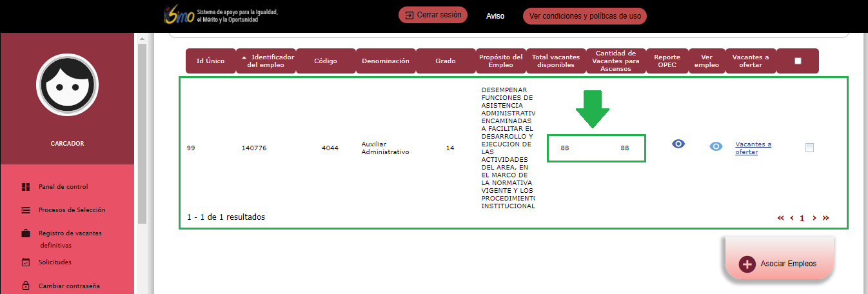The height and width of the screenshot is (294, 868).
Task: Click the Solicitudes calendar icon
Action: point(26,262)
